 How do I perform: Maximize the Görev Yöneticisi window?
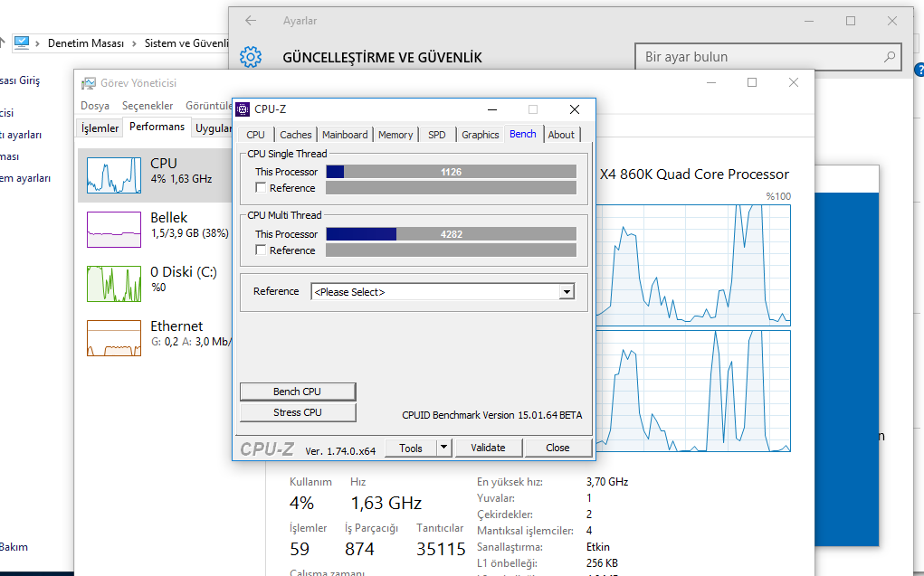point(752,82)
